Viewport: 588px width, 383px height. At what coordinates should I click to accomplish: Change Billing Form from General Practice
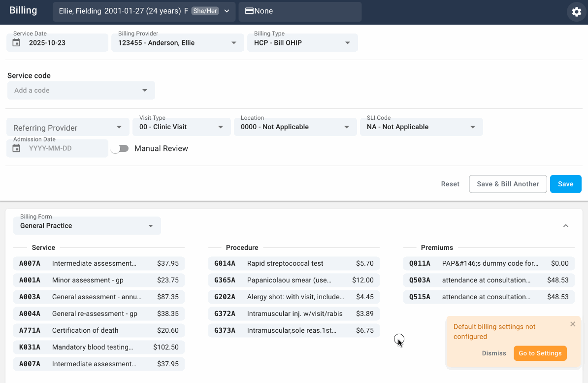click(x=150, y=225)
